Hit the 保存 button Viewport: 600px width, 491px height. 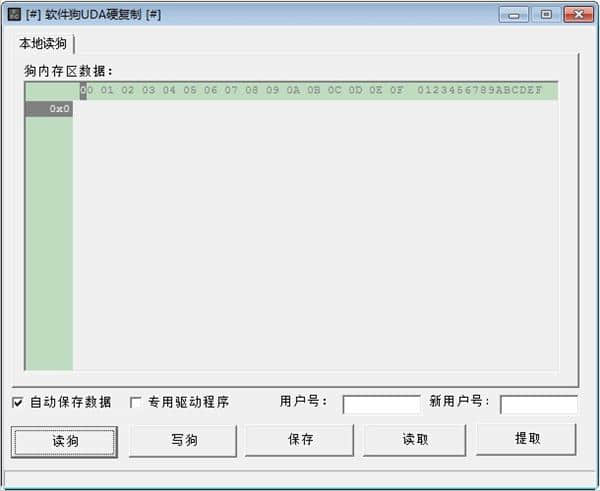300,440
